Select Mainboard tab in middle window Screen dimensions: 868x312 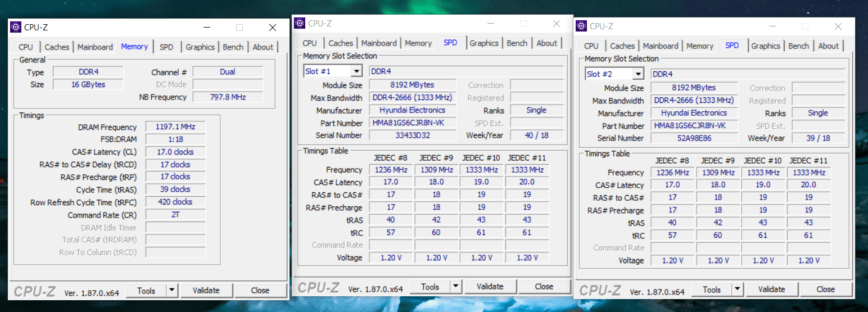(x=379, y=43)
